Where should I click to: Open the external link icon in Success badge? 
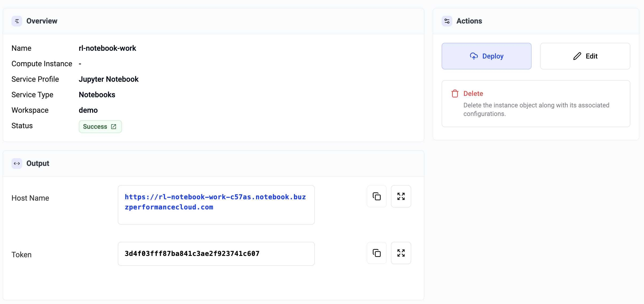[x=114, y=127]
